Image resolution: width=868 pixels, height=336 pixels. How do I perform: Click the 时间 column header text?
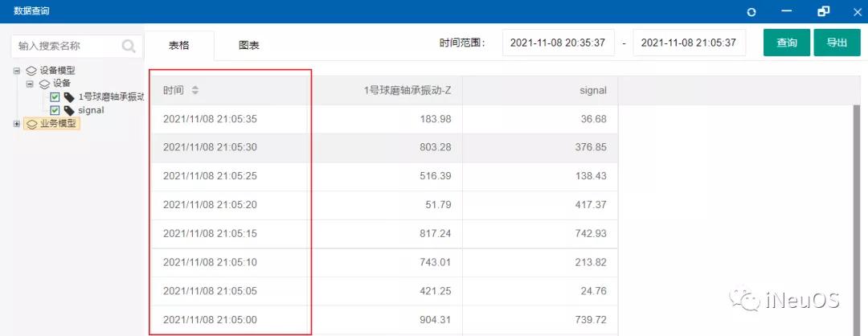pyautogui.click(x=174, y=90)
